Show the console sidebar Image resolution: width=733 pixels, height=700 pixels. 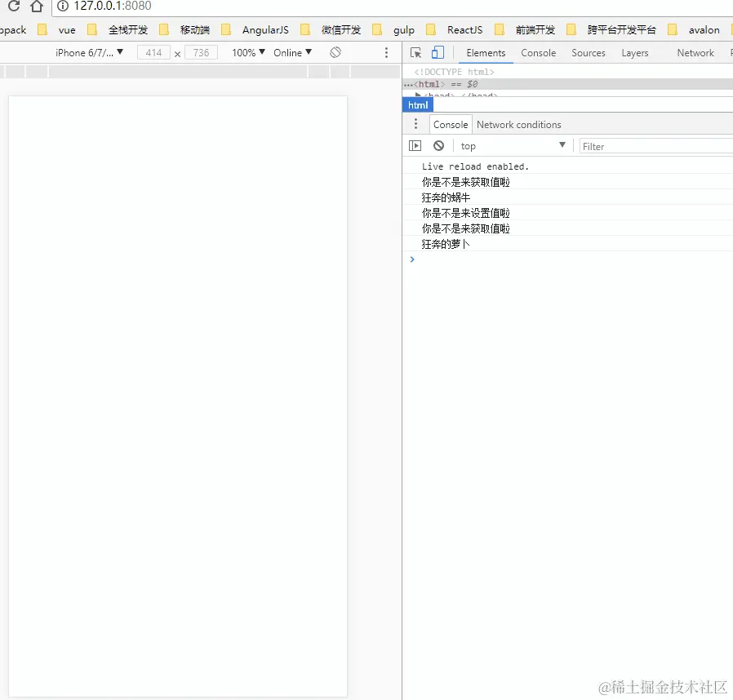(415, 146)
